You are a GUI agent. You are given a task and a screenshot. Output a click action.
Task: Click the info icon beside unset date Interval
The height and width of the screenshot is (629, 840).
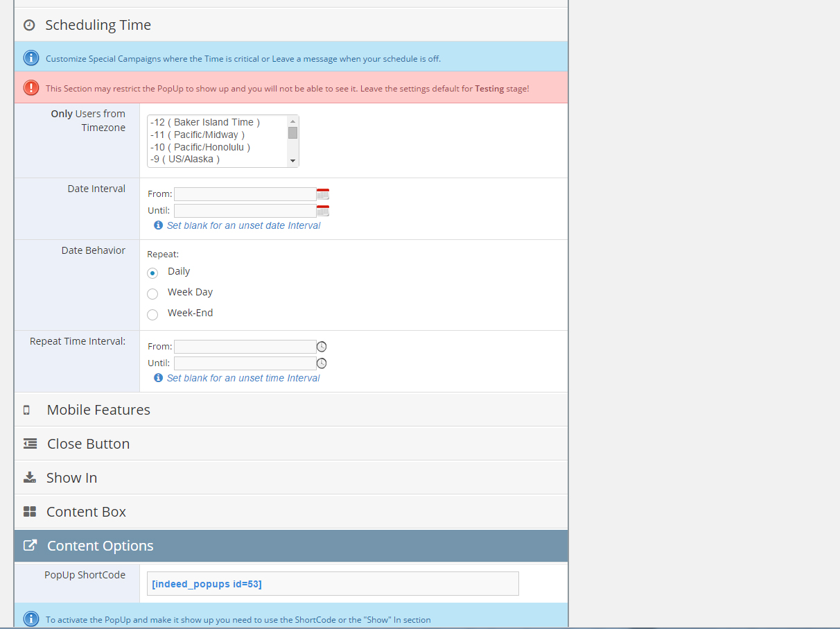159,226
